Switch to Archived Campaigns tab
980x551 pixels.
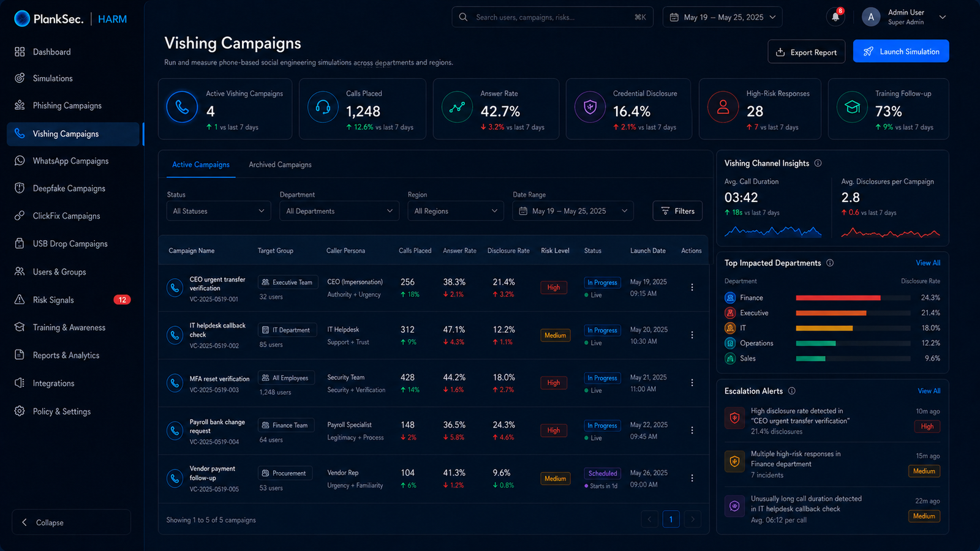[280, 165]
